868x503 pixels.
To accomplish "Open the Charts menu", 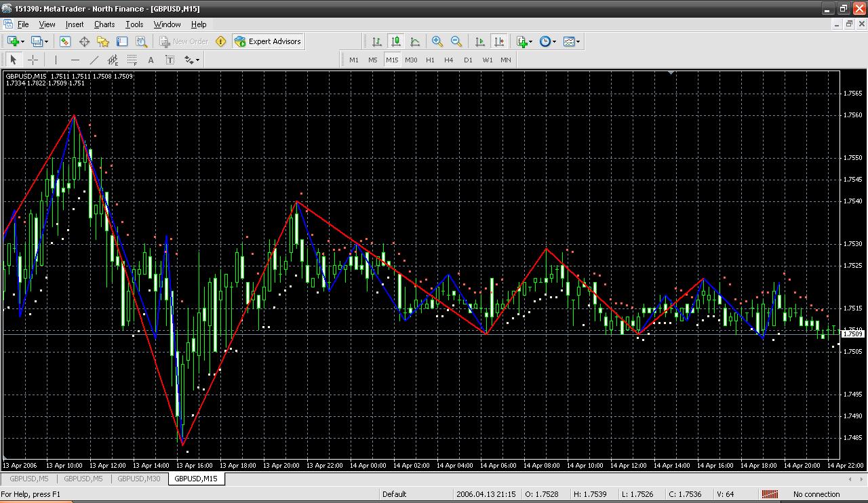I will 104,24.
